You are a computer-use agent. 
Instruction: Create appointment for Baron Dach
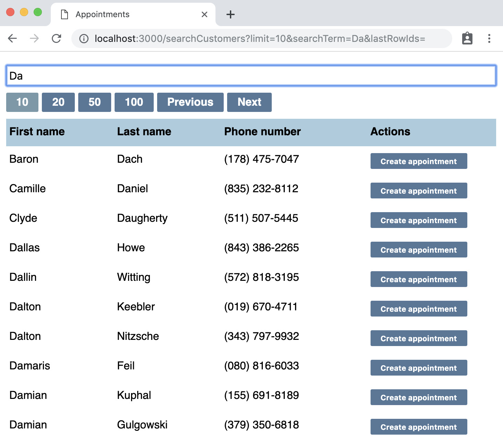pos(419,161)
